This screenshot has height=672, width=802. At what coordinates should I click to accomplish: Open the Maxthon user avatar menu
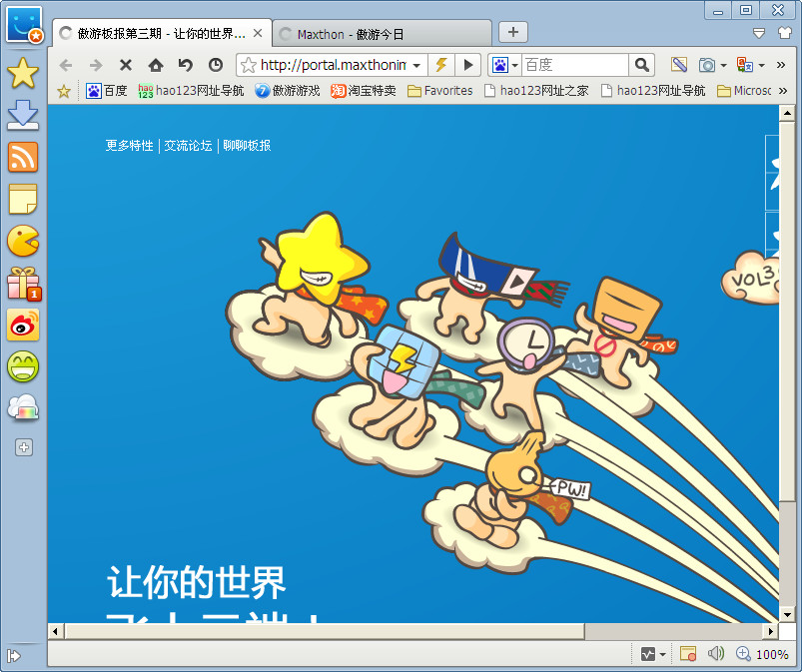coord(24,24)
